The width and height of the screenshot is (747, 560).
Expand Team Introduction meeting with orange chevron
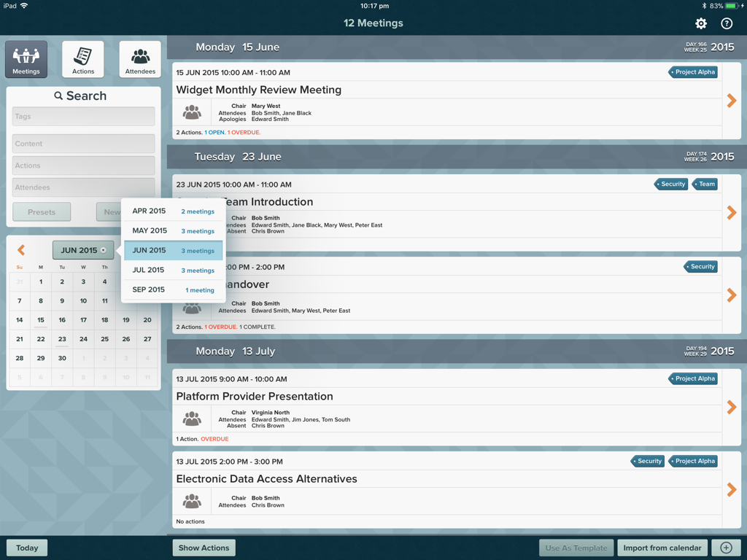tap(731, 214)
